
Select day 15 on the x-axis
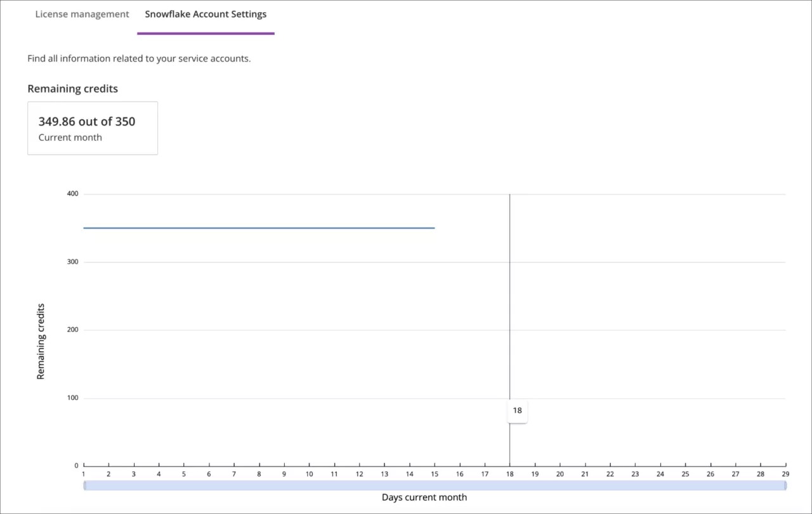point(435,473)
